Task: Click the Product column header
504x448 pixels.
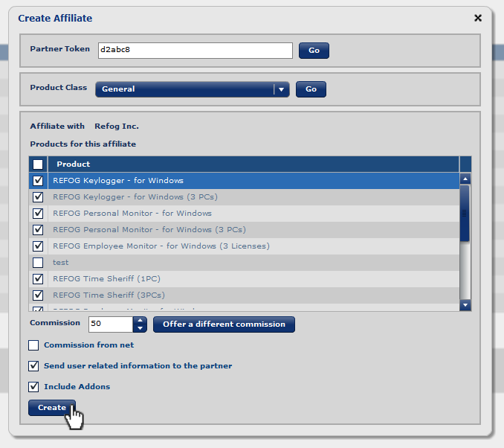Action: click(x=253, y=164)
